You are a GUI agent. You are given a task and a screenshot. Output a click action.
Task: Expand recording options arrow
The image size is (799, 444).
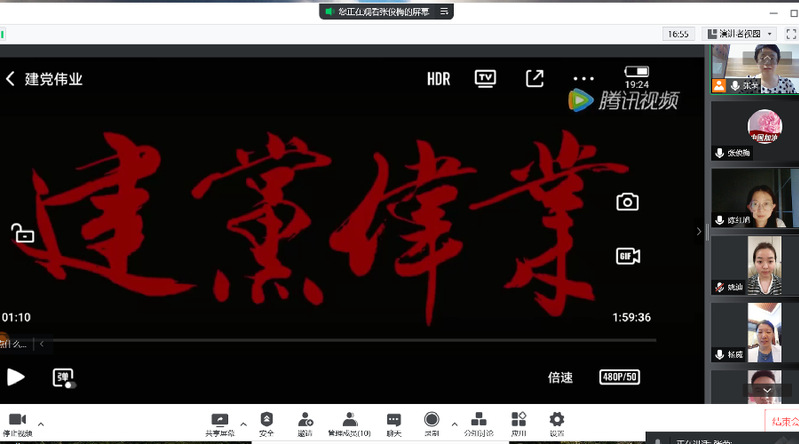(455, 424)
